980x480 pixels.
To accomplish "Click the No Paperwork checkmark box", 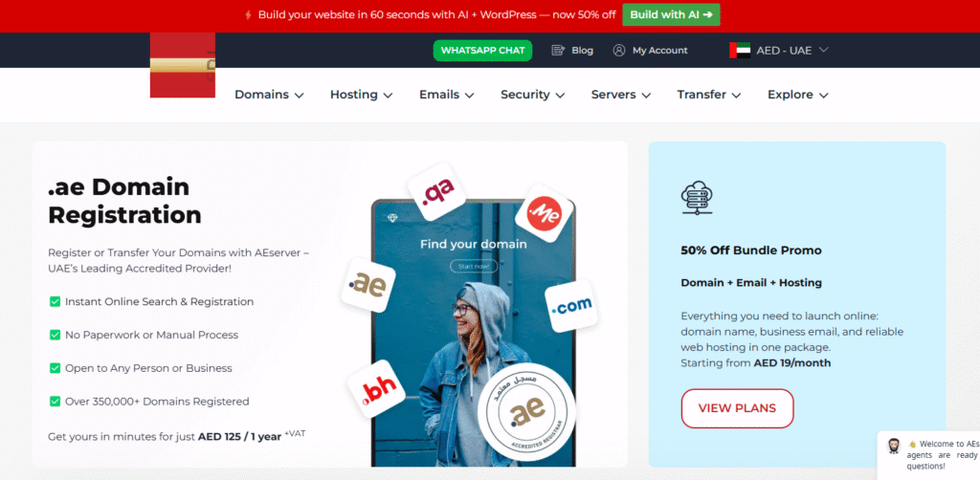I will (55, 336).
